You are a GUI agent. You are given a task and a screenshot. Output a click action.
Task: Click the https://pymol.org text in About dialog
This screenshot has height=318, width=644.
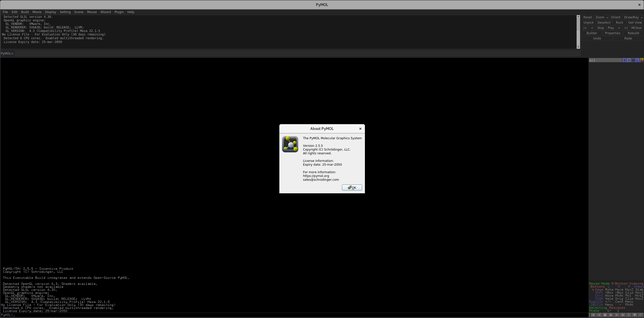tap(316, 176)
